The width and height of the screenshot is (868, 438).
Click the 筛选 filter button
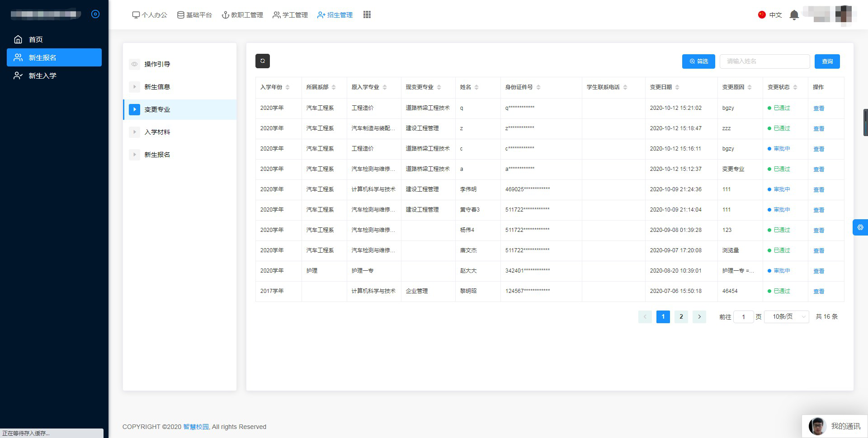click(698, 61)
